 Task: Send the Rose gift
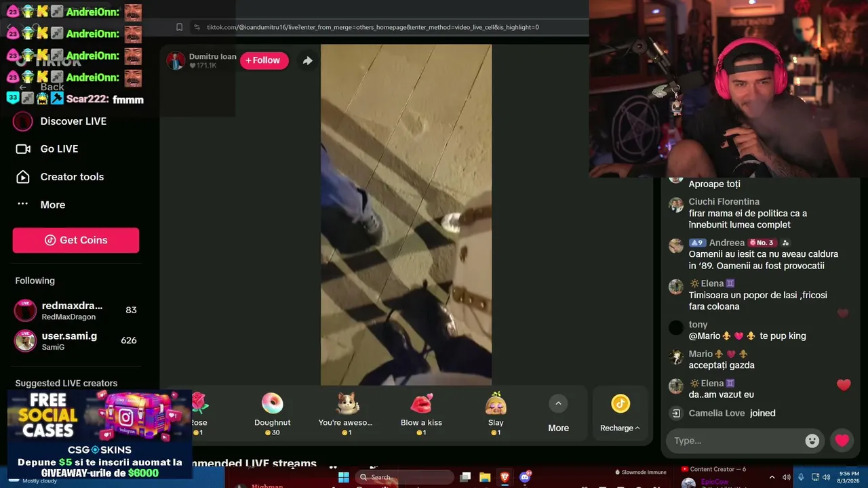pyautogui.click(x=199, y=413)
